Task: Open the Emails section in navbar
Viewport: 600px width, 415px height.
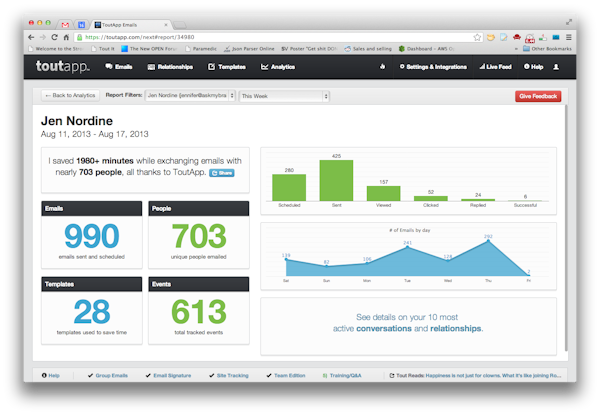Action: (119, 67)
